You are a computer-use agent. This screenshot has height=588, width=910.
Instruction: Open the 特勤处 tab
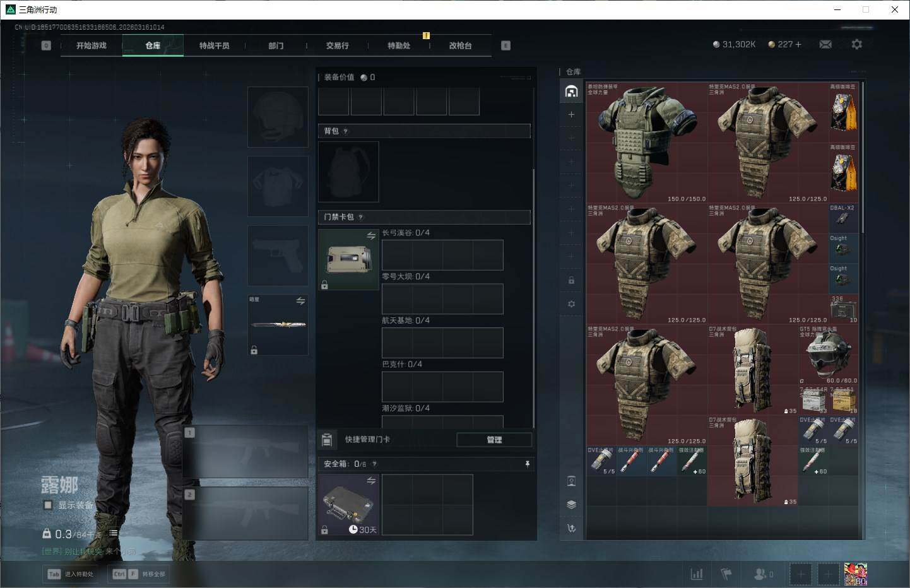tap(399, 45)
